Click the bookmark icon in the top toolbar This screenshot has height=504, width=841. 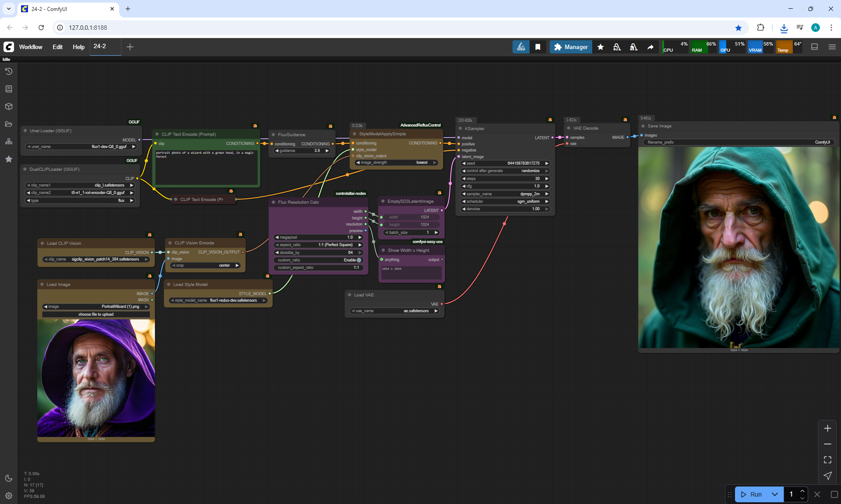point(537,47)
